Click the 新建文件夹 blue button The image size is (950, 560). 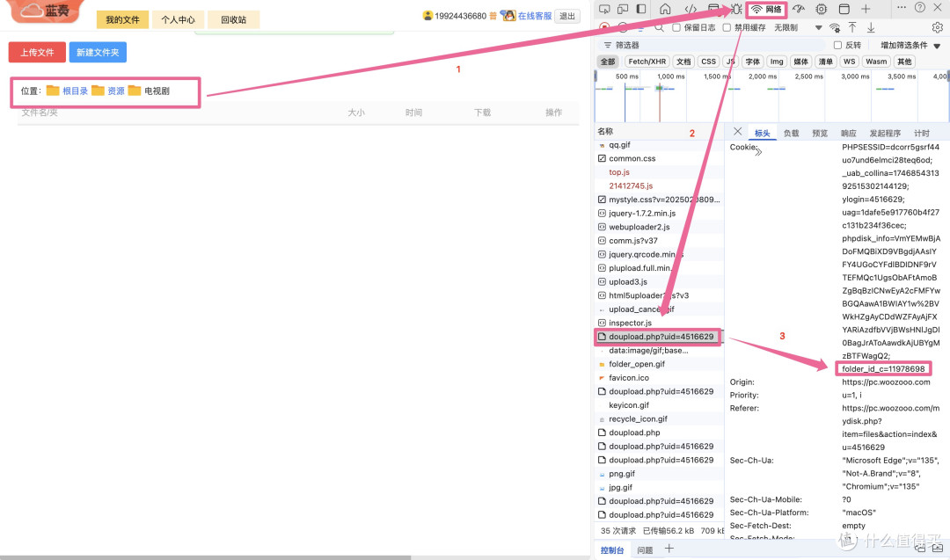(98, 52)
